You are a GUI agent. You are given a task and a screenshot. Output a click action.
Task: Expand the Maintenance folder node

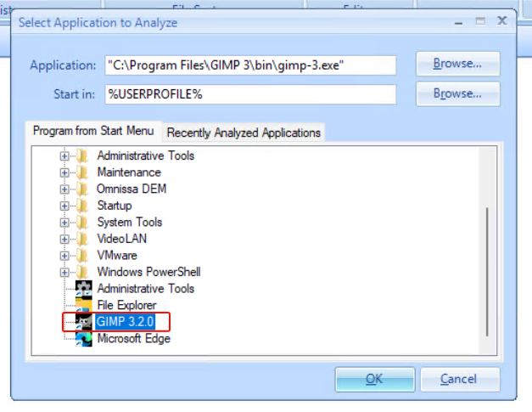point(64,172)
